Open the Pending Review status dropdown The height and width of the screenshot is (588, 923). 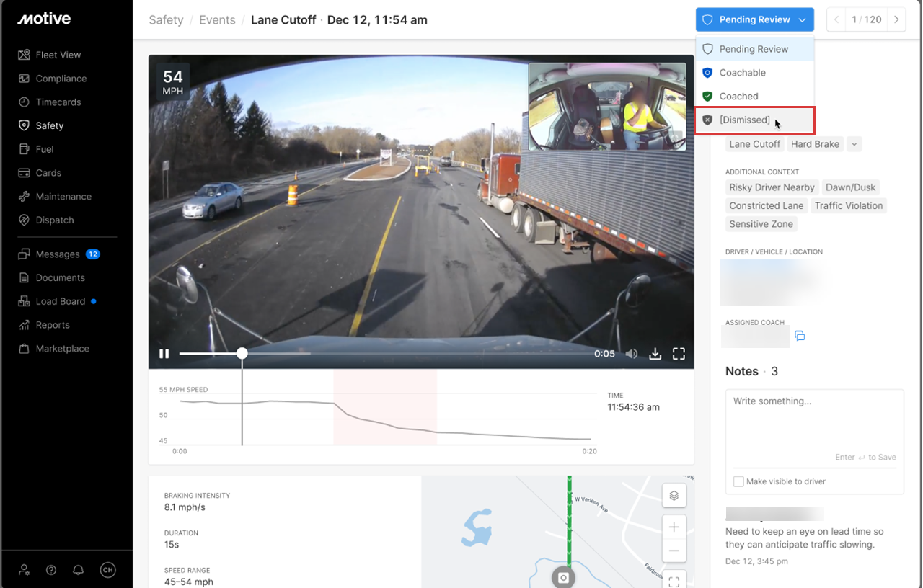[755, 20]
